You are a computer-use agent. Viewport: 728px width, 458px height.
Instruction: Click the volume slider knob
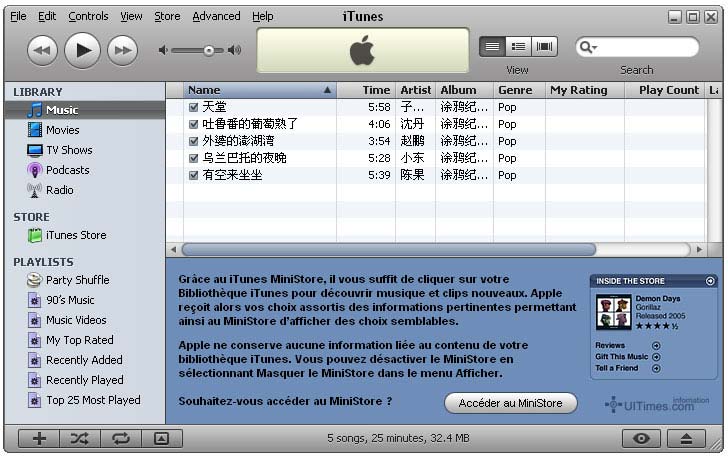click(x=209, y=50)
